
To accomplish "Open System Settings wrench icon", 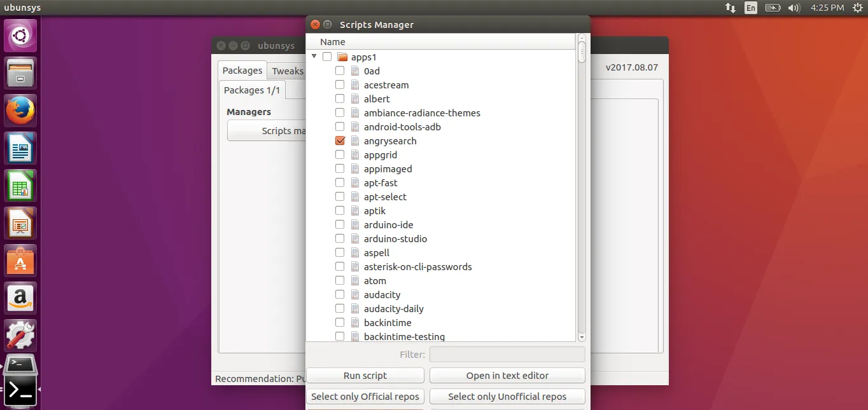I will coord(20,335).
